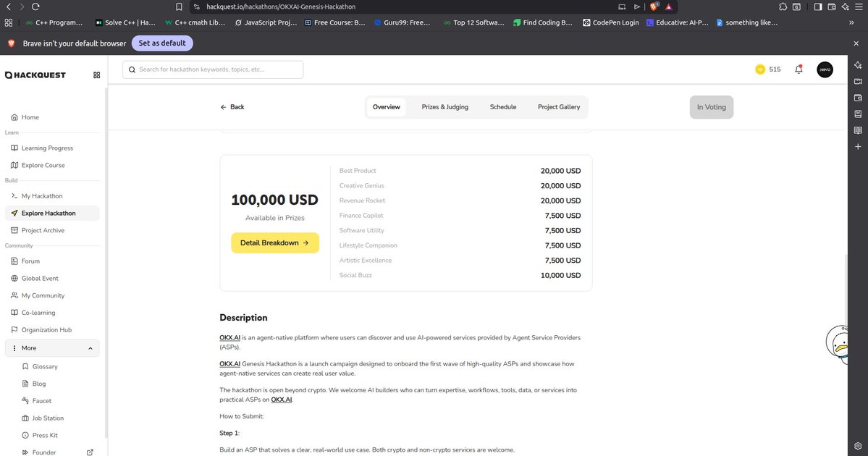Select Explore Hackathon in the sidebar
Screen dimensions: 868x456
point(52,213)
